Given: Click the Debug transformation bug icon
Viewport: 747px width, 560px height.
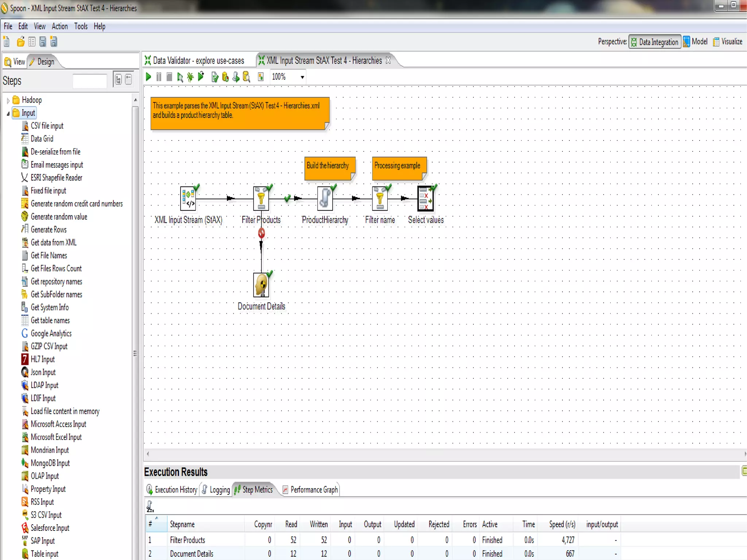Looking at the screenshot, I should click(x=190, y=77).
